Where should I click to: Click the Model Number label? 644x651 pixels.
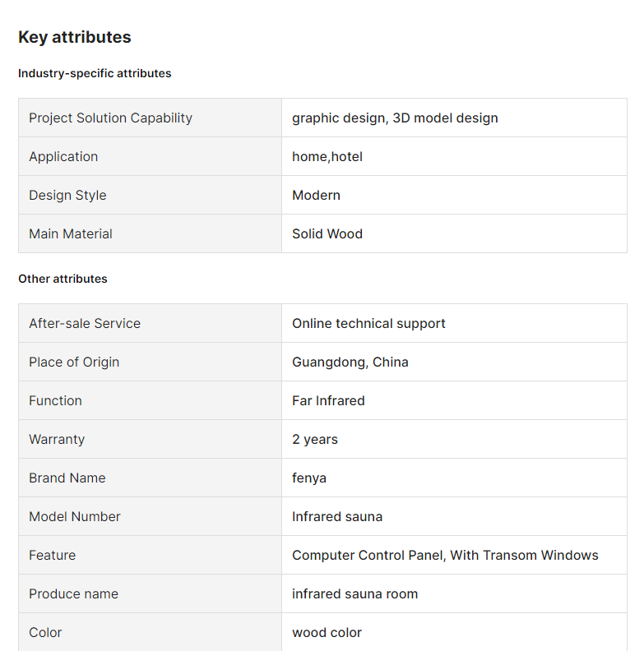click(75, 516)
